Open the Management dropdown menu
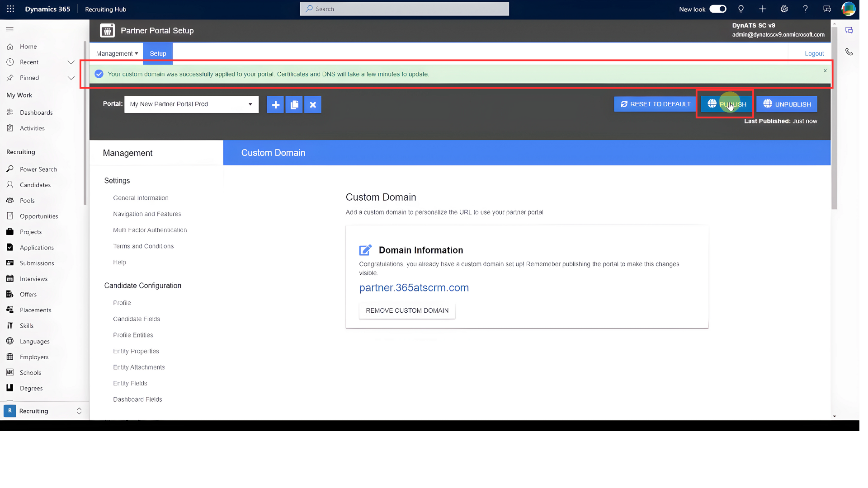This screenshot has height=488, width=868. 117,53
